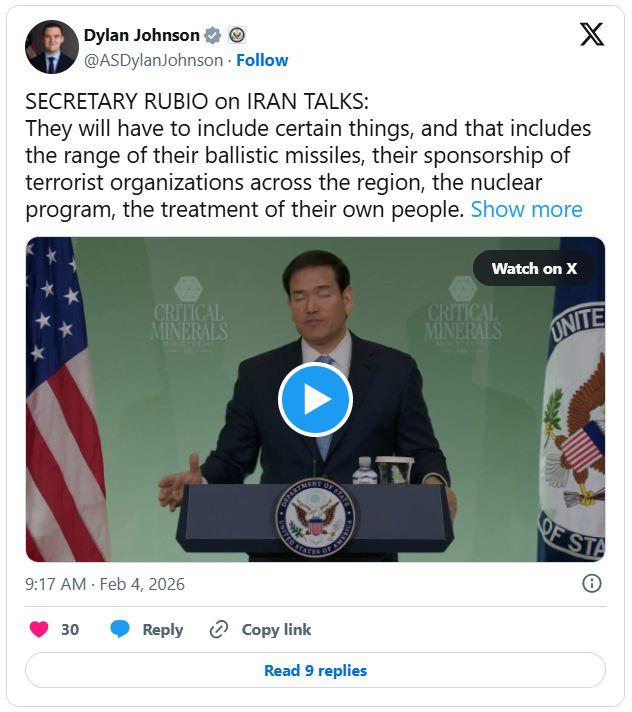Click the X logo in the corner
Image resolution: width=632 pixels, height=712 pixels.
click(x=591, y=35)
